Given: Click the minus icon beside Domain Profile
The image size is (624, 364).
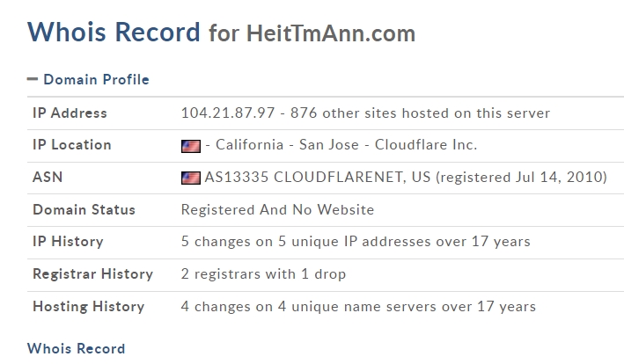Looking at the screenshot, I should [33, 79].
